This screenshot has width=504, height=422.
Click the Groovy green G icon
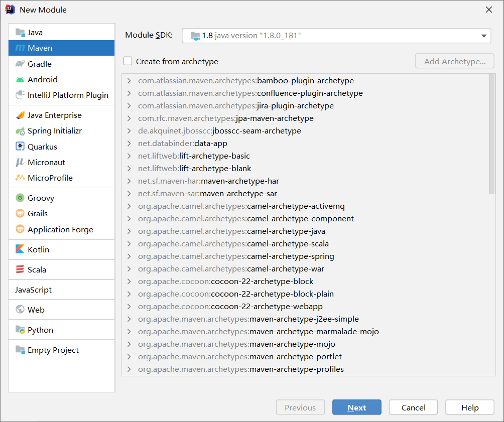tap(20, 198)
